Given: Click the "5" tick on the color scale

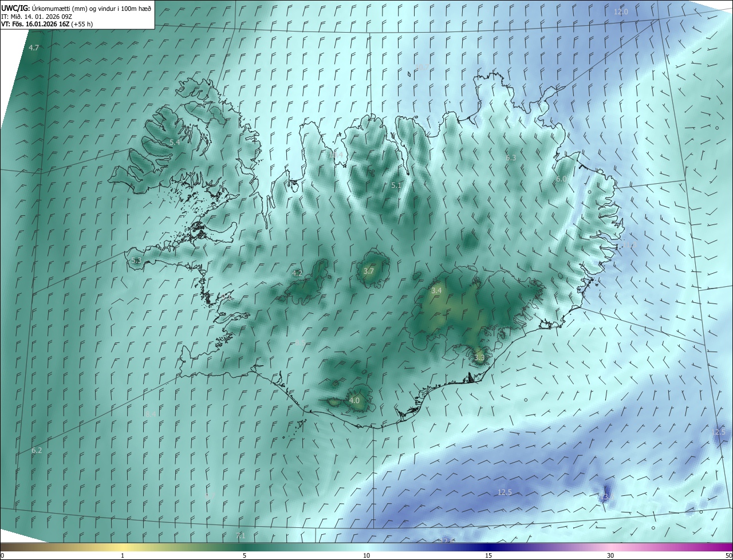Looking at the screenshot, I should pyautogui.click(x=245, y=555).
